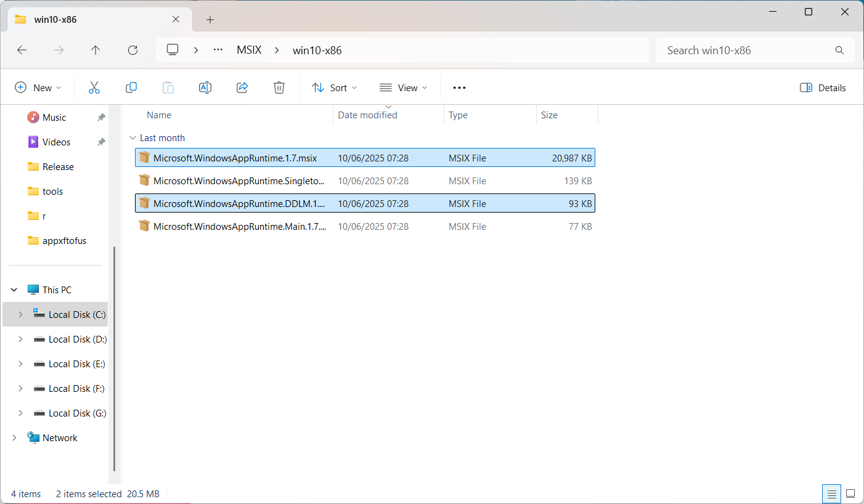Screen dimensions: 864x504
Task: Go back to the previous folder
Action: [22, 50]
